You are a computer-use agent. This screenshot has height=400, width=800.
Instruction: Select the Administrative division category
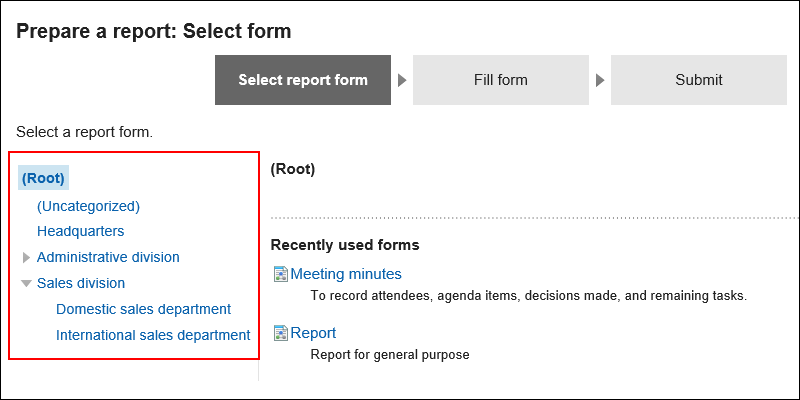click(x=108, y=257)
